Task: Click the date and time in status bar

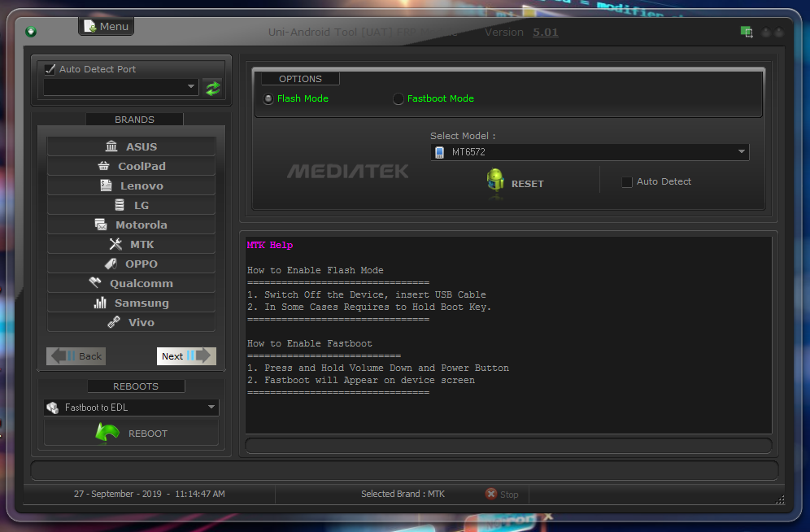Action: tap(150, 494)
